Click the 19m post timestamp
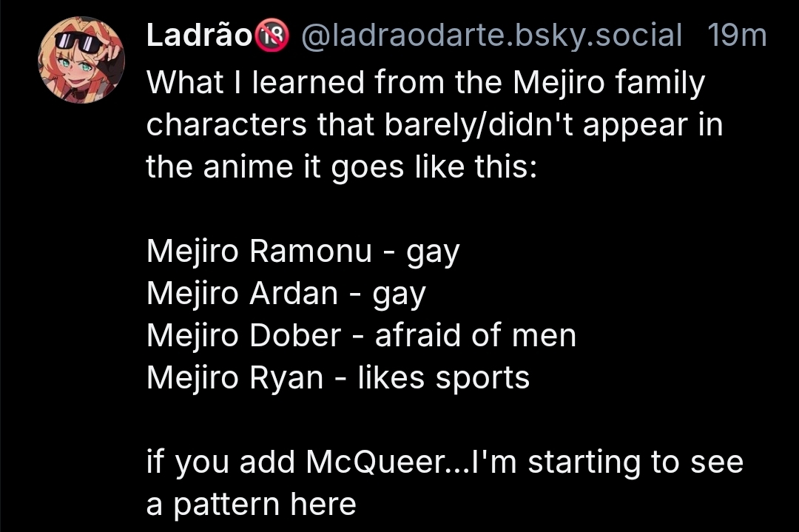The height and width of the screenshot is (532, 799). tap(737, 35)
